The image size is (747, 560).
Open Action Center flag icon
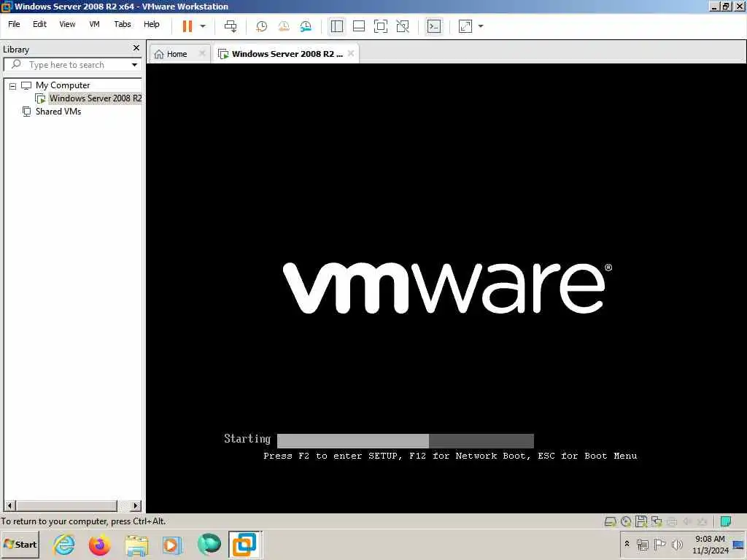[659, 544]
